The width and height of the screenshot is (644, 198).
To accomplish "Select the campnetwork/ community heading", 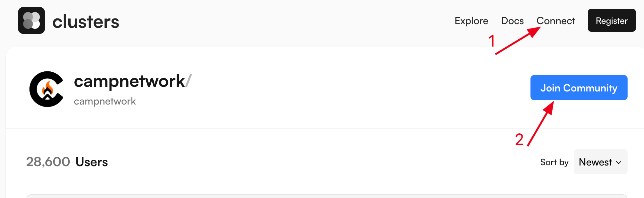I will [x=133, y=81].
